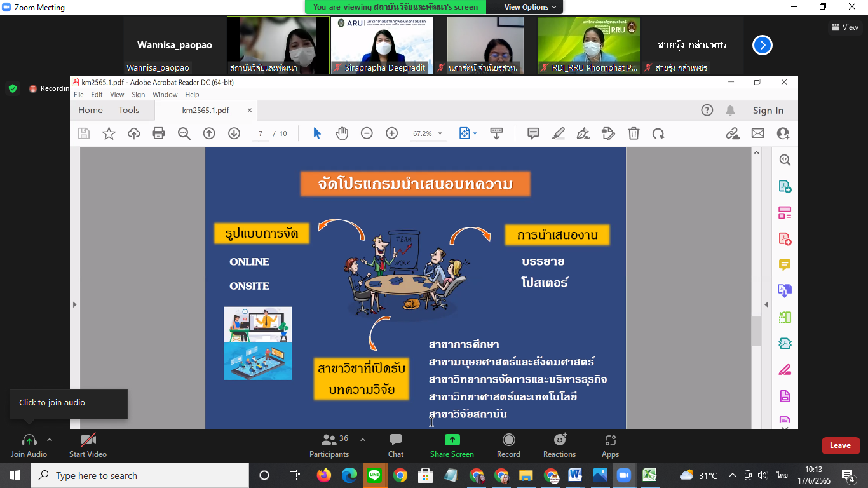Change Zoom layout with the View button

[844, 27]
